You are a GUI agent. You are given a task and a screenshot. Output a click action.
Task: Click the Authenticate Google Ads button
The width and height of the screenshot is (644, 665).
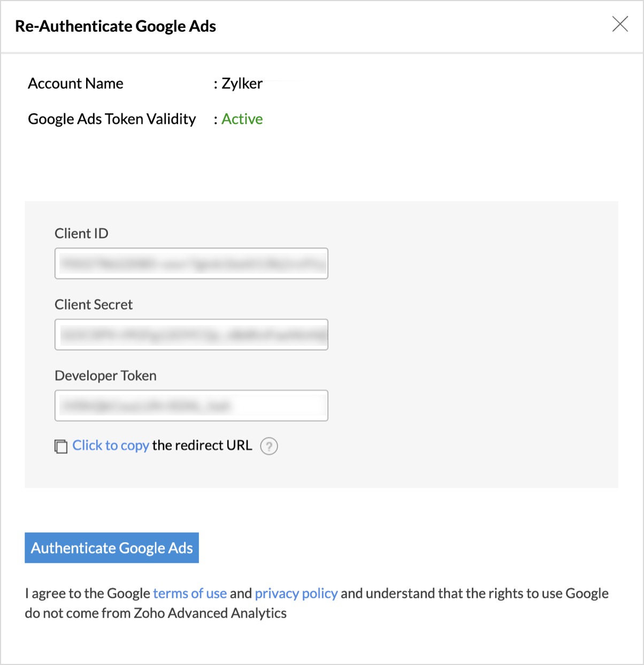pyautogui.click(x=112, y=548)
